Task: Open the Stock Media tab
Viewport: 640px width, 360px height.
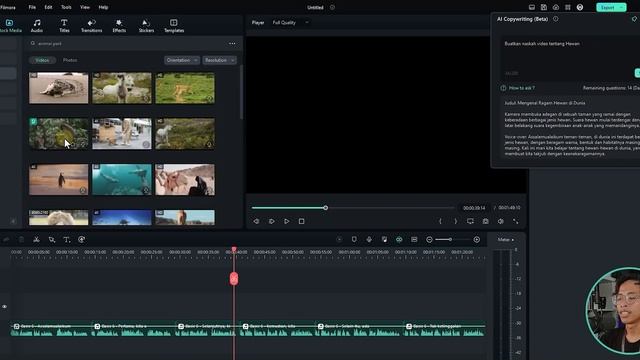Action: [x=10, y=26]
